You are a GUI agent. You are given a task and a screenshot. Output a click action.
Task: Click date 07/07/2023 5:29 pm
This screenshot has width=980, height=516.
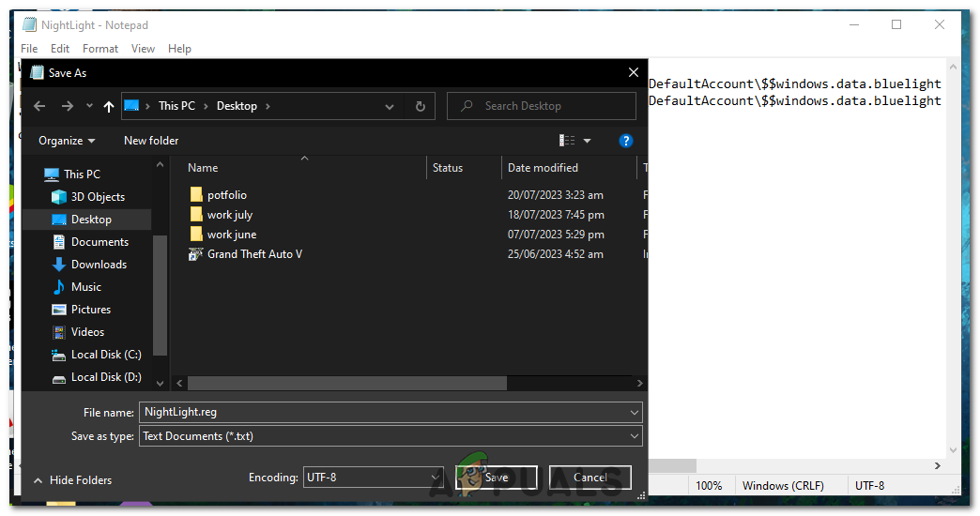tap(556, 235)
